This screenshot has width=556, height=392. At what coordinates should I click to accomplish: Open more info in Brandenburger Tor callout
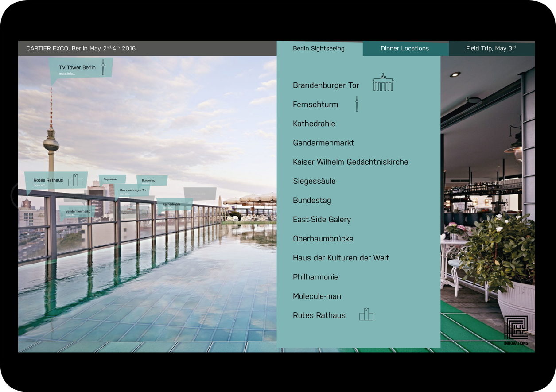(124, 194)
